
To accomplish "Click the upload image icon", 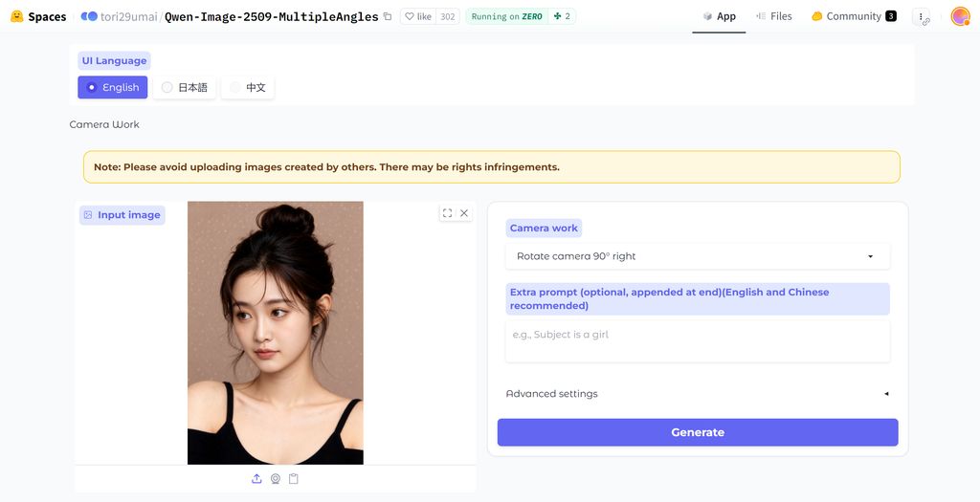I will (256, 479).
